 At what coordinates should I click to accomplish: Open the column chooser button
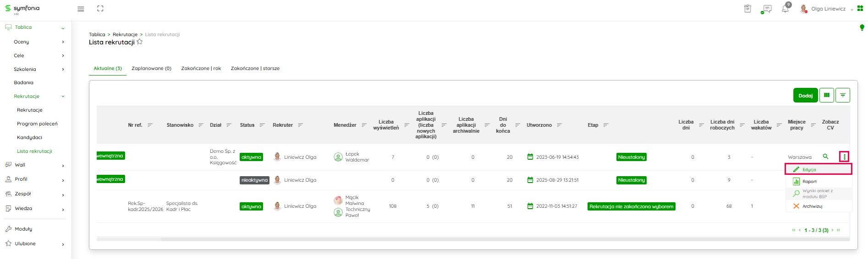(826, 95)
